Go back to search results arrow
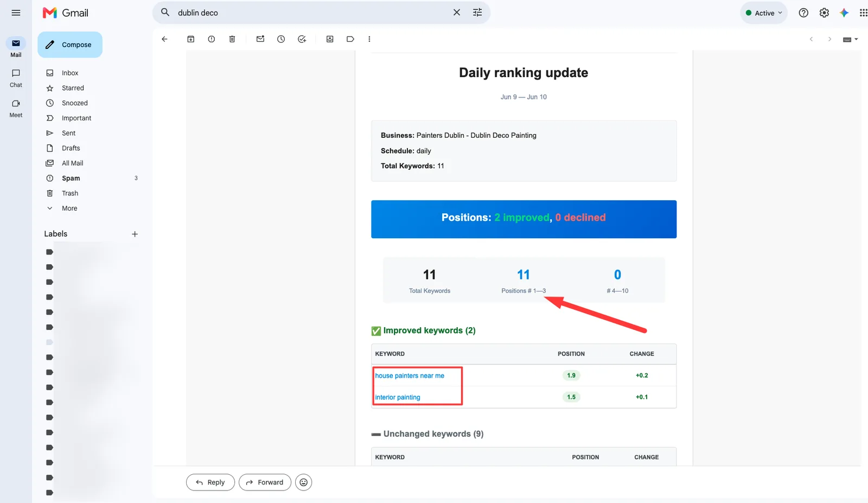Viewport: 868px width, 503px height. pos(164,39)
